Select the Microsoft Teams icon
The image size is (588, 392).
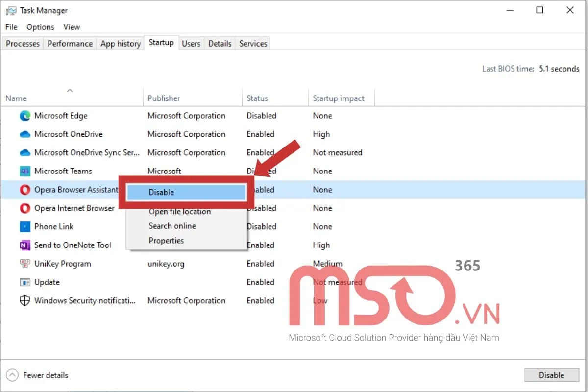coord(25,171)
